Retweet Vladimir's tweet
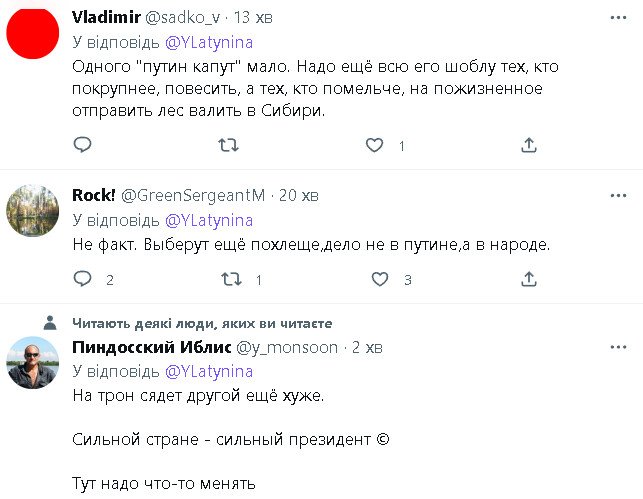This screenshot has height=499, width=643. 228,145
